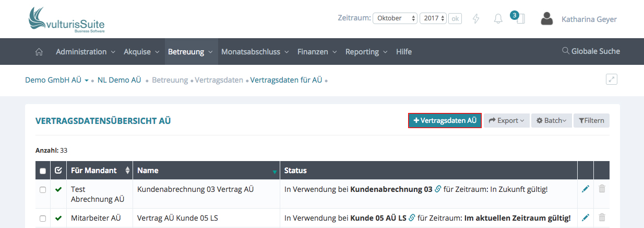This screenshot has height=228, width=644.
Task: Tick the checkbox for Vertrag AÜ Kunde 05 LS
Action: tap(43, 218)
